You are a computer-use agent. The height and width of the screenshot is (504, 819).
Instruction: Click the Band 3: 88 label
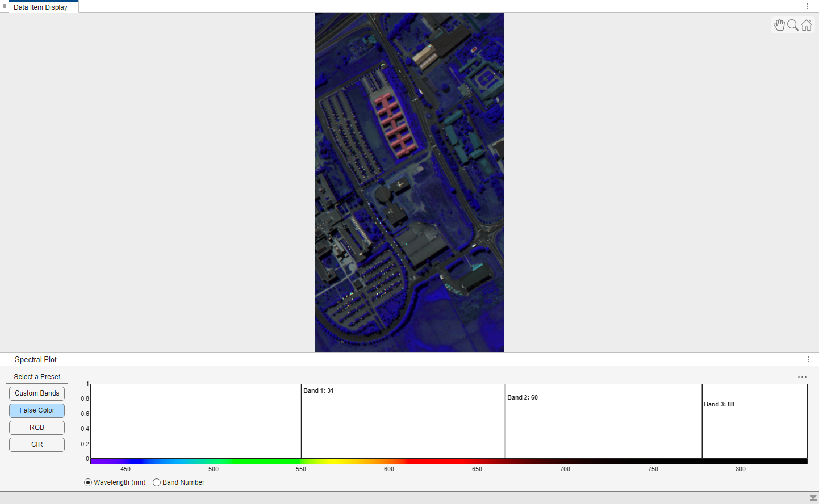tap(718, 404)
